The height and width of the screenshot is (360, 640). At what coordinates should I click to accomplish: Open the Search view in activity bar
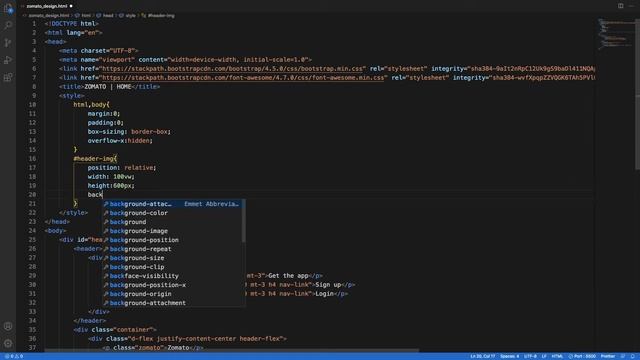coord(8,25)
